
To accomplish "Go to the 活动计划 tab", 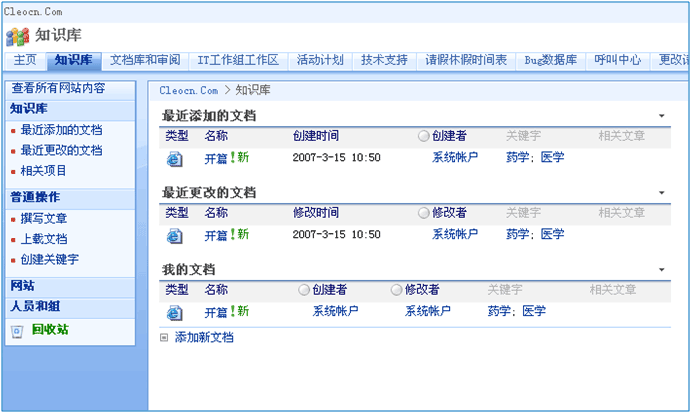I will [320, 60].
